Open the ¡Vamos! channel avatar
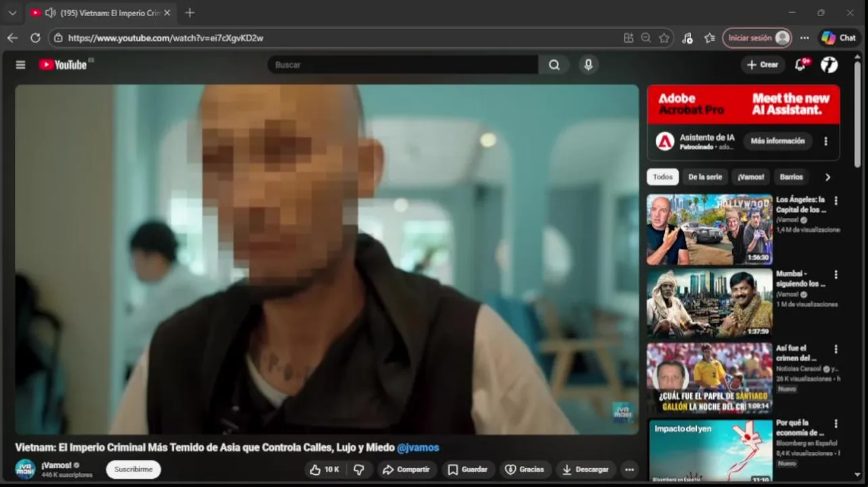This screenshot has height=487, width=868. 25,469
